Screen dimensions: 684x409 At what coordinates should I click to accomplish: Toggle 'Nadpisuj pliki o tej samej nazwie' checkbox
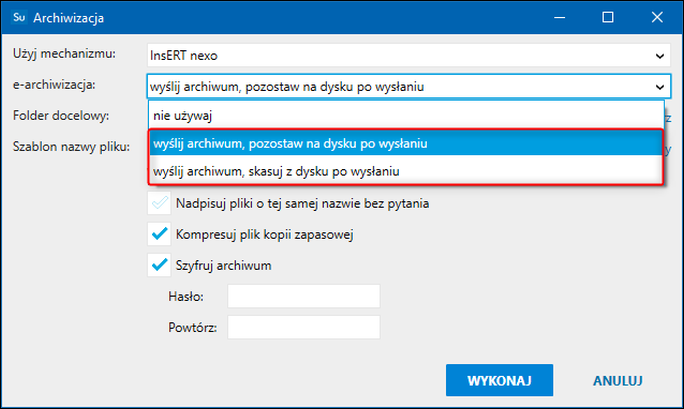(x=159, y=204)
